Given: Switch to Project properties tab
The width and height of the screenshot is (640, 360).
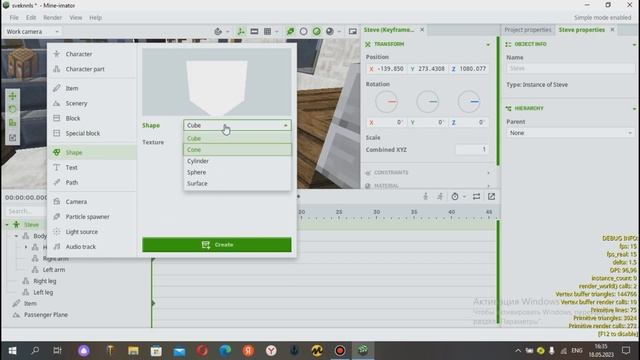Looking at the screenshot, I should pos(528,30).
